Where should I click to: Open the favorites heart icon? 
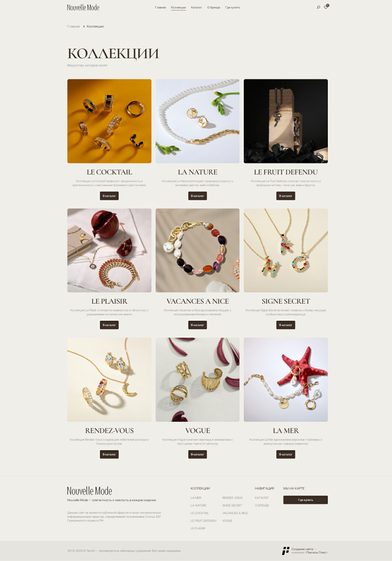326,7
